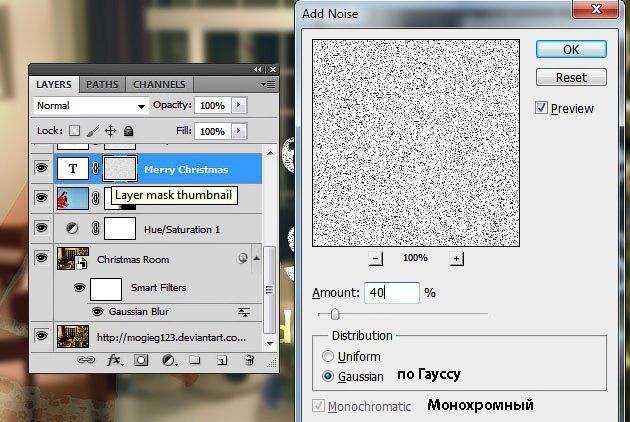The height and width of the screenshot is (422, 630).
Task: Switch to the Channels tab
Action: pos(158,85)
